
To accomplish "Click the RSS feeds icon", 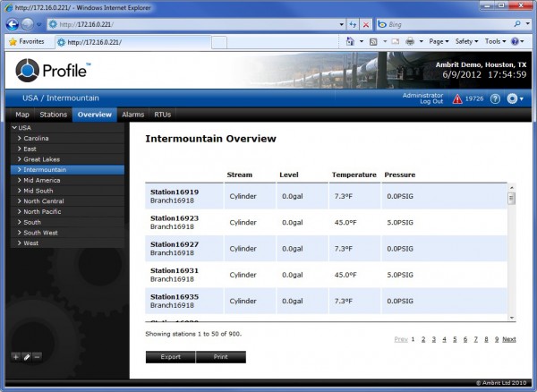I will click(x=373, y=42).
